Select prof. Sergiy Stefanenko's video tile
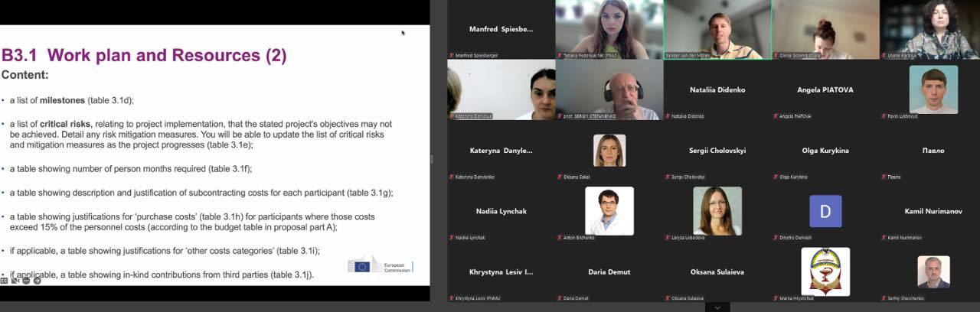The height and width of the screenshot is (312, 980). [609, 89]
